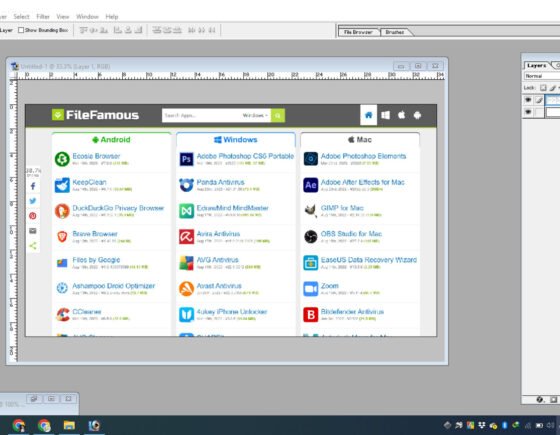This screenshot has width=560, height=435.
Task: Click the green share icon
Action: click(x=33, y=246)
